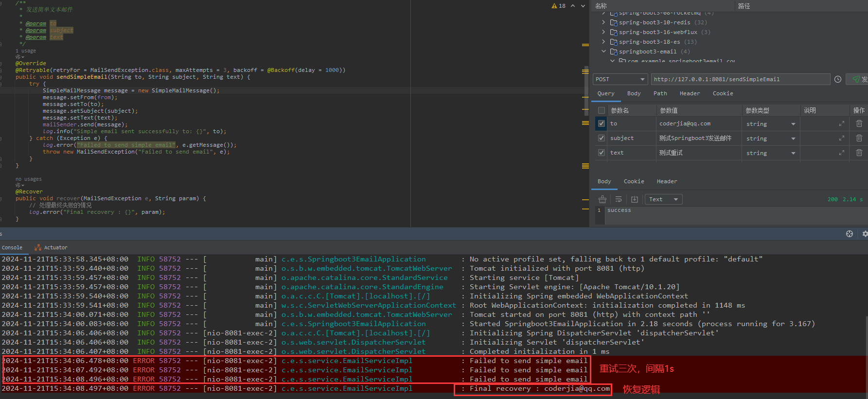Delete the 'subject' parameter row with its trash icon
Screen dimensions: 868x399
[x=859, y=139]
